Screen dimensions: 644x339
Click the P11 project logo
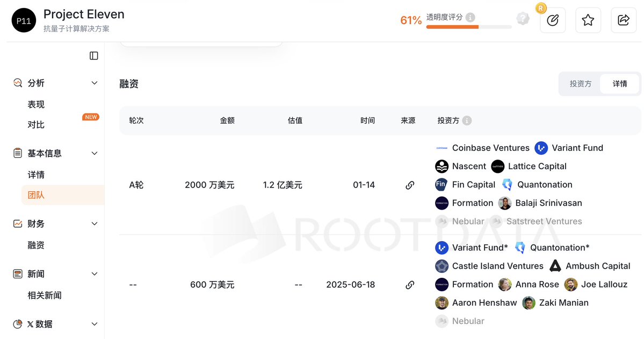(x=24, y=20)
